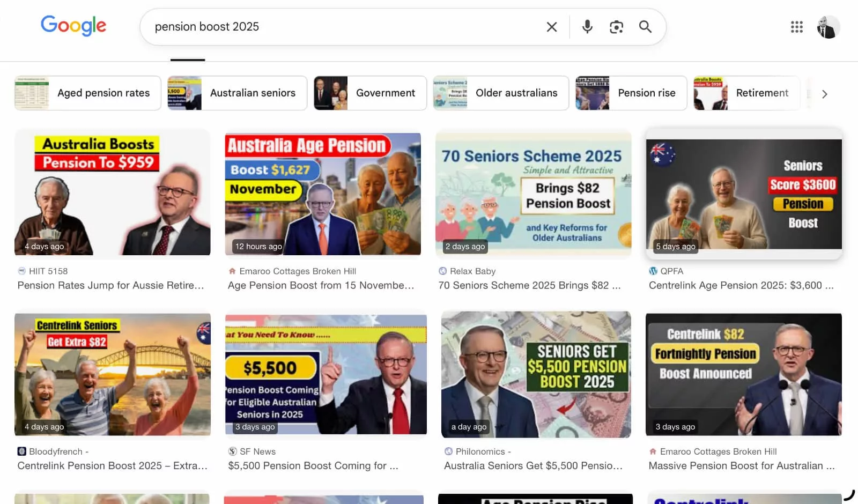858x504 pixels.
Task: Clear the search query with the X icon
Action: click(551, 26)
